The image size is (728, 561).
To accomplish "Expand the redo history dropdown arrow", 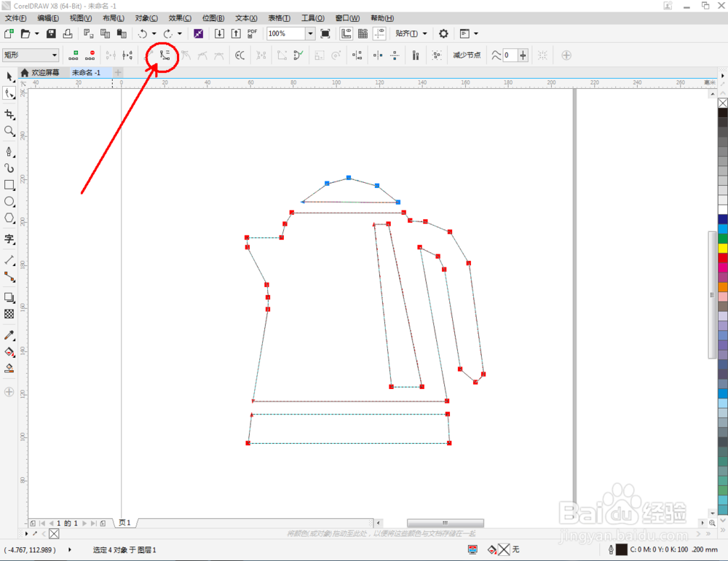I will pos(180,34).
